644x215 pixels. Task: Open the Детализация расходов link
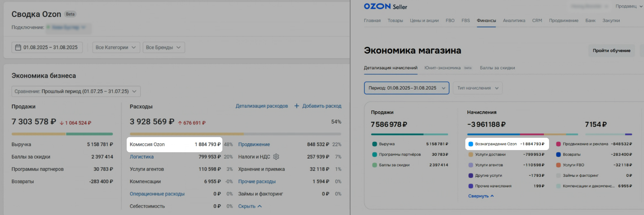coord(262,106)
